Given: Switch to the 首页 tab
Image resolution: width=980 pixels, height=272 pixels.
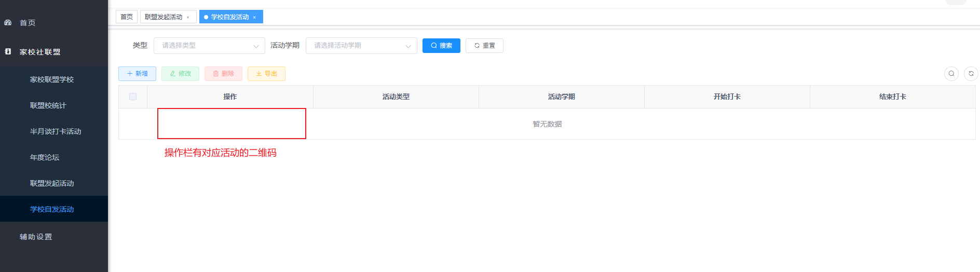Looking at the screenshot, I should pyautogui.click(x=127, y=17).
